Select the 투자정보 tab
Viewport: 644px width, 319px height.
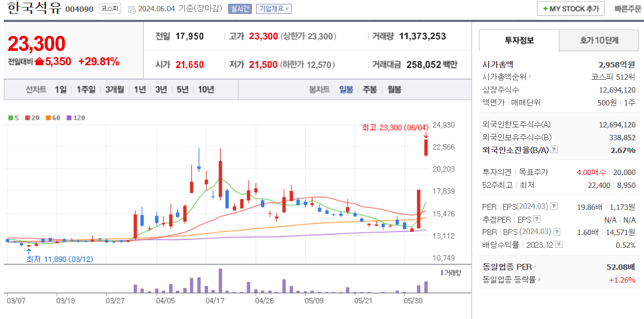tap(519, 40)
